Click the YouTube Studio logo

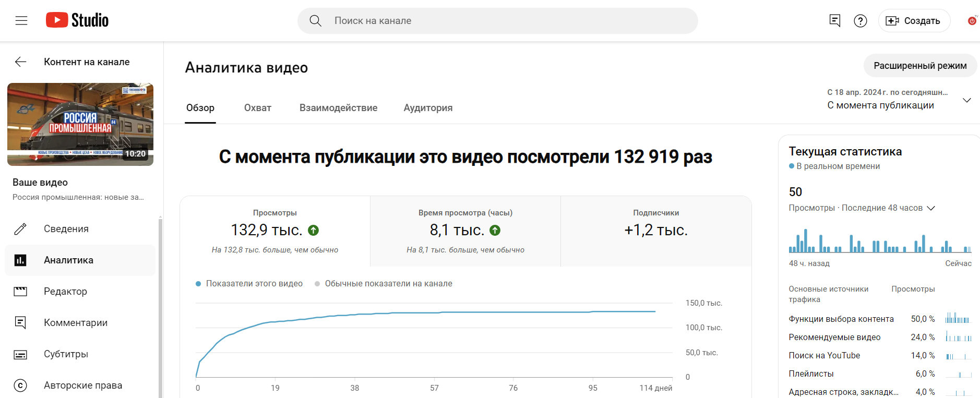(x=77, y=20)
